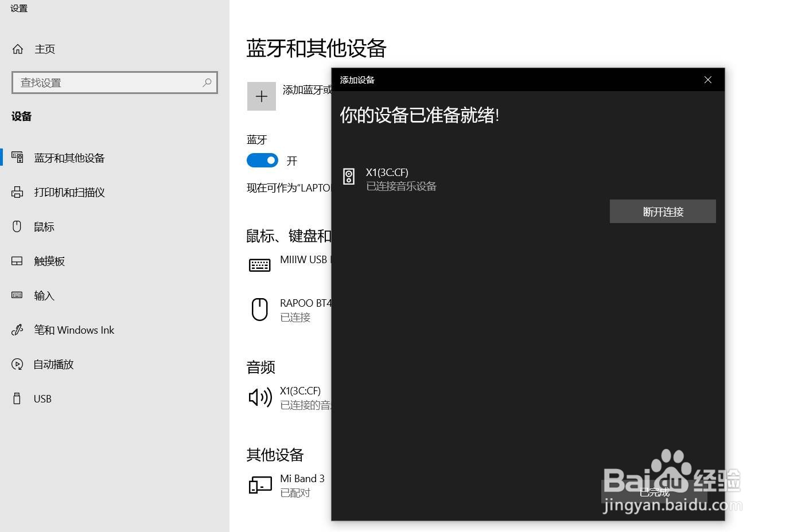Select X1(3C:CF) device name in the dialog
Screen dimensions: 786x532
coord(387,172)
